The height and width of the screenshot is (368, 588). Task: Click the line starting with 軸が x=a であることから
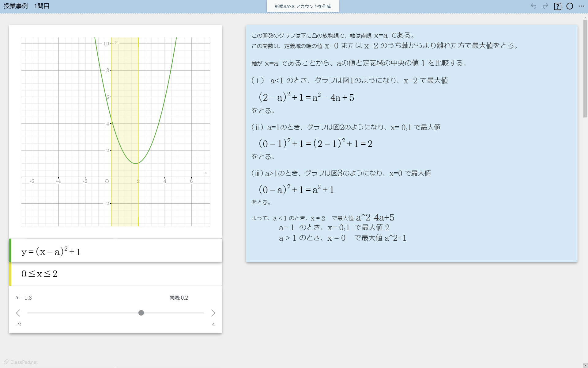point(359,63)
